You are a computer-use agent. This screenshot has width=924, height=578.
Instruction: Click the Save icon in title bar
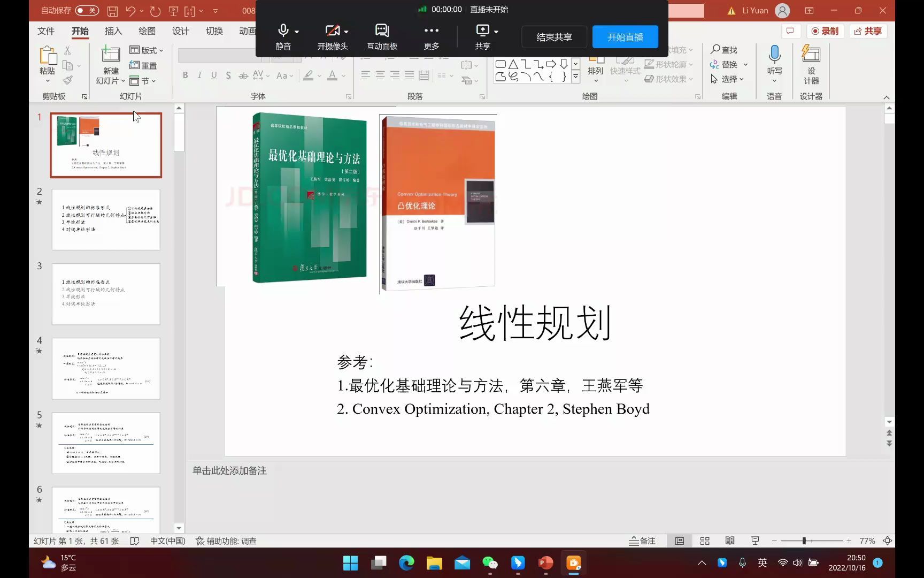tap(112, 11)
